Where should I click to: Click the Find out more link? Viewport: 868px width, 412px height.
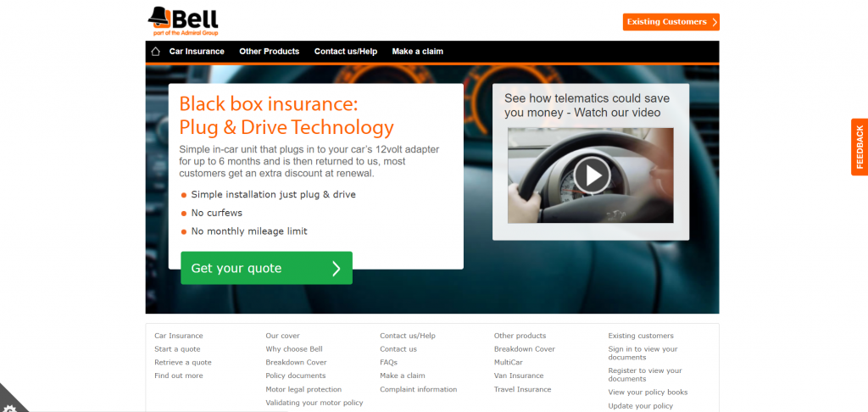pos(179,376)
